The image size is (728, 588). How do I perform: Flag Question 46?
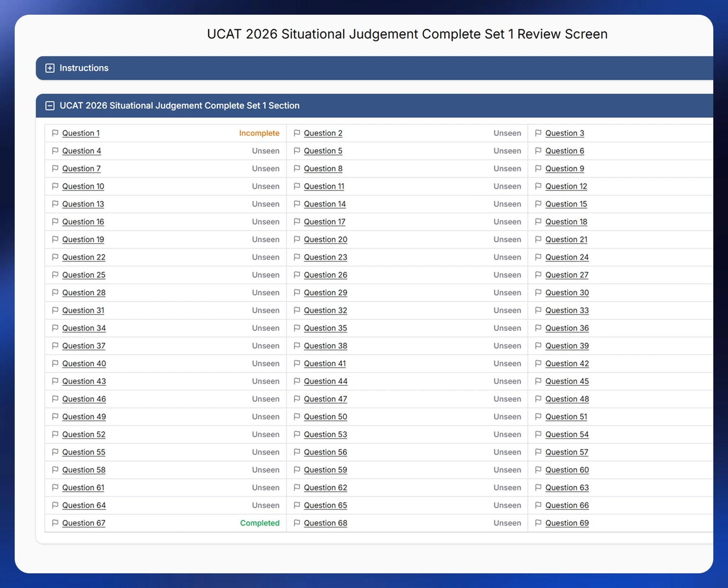[x=55, y=399]
